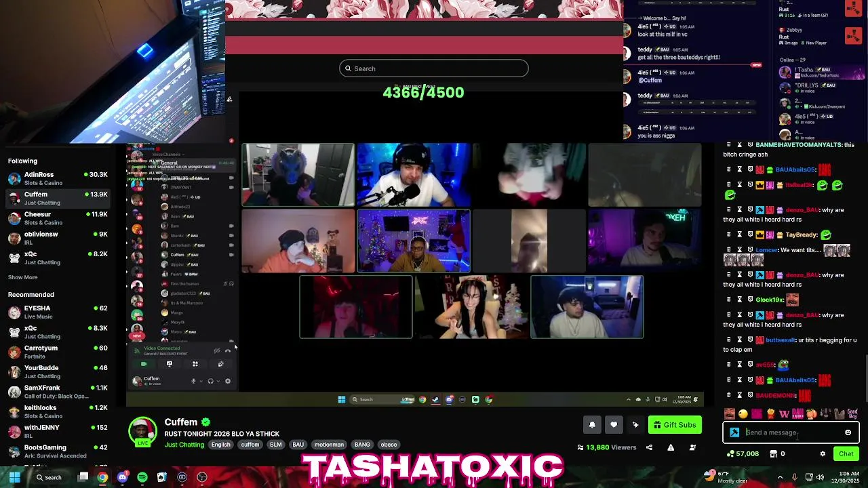Select the BLM tag
Screen dimensions: 868x488
pos(275,445)
